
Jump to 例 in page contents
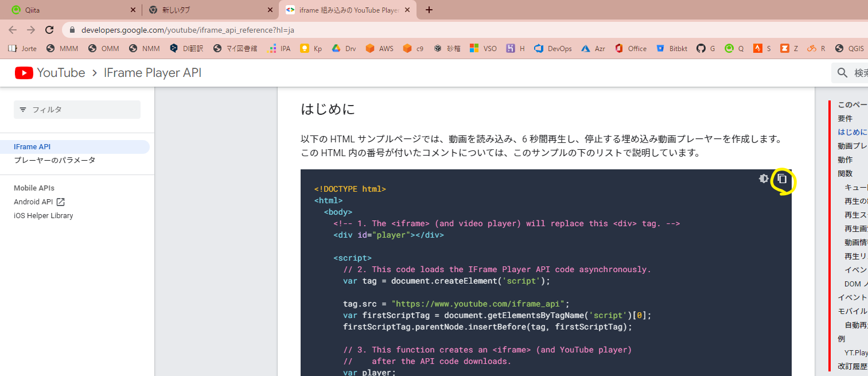[842, 339]
